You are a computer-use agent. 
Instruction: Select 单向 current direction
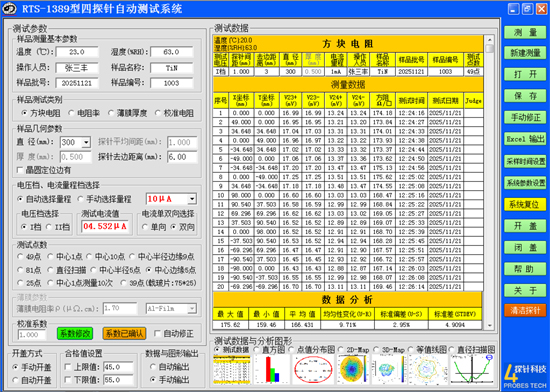point(154,227)
